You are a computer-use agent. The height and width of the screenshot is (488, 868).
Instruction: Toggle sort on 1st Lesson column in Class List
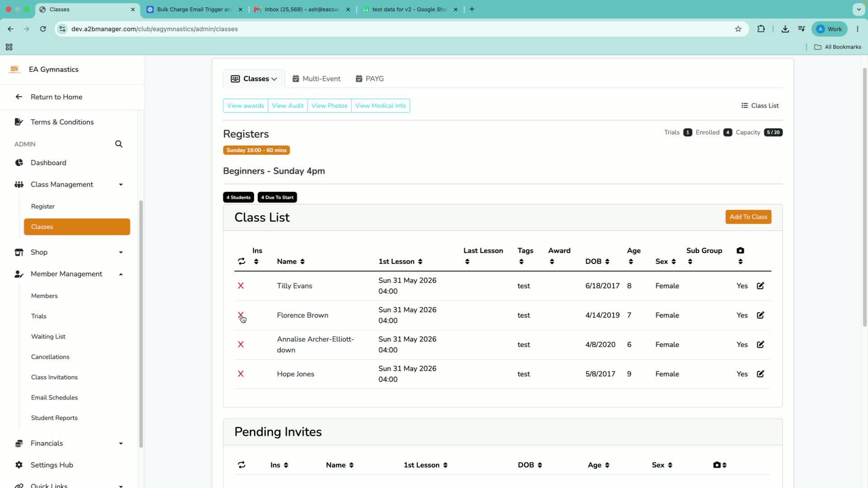pyautogui.click(x=401, y=262)
